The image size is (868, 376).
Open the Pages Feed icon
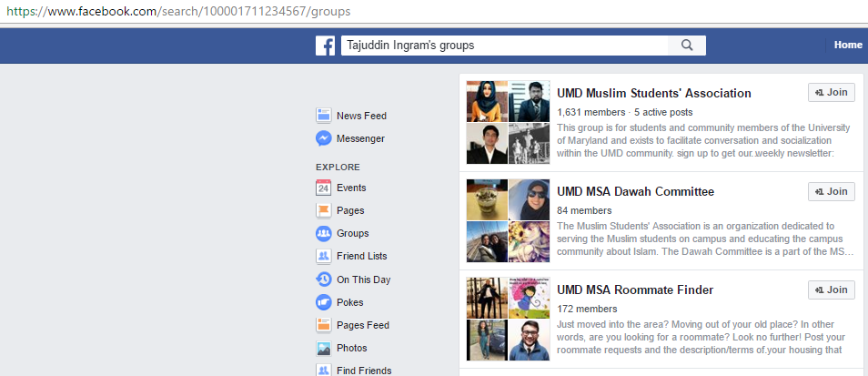tap(323, 325)
